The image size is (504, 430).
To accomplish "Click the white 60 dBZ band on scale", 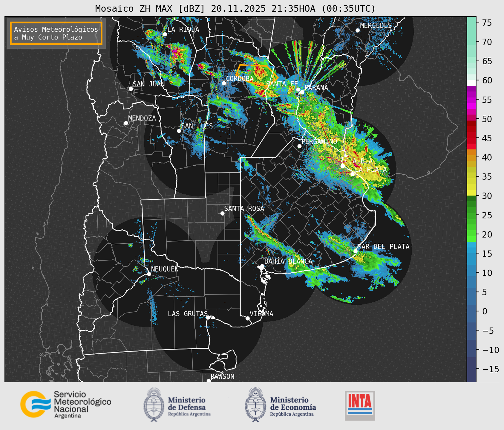I will pos(471,83).
